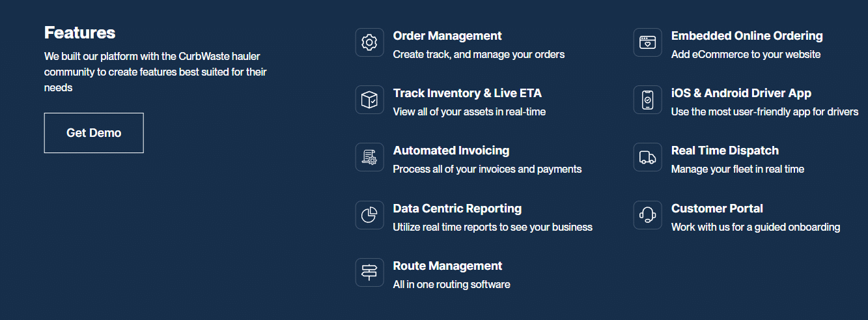Select the Customer Portal headset icon

click(x=647, y=215)
